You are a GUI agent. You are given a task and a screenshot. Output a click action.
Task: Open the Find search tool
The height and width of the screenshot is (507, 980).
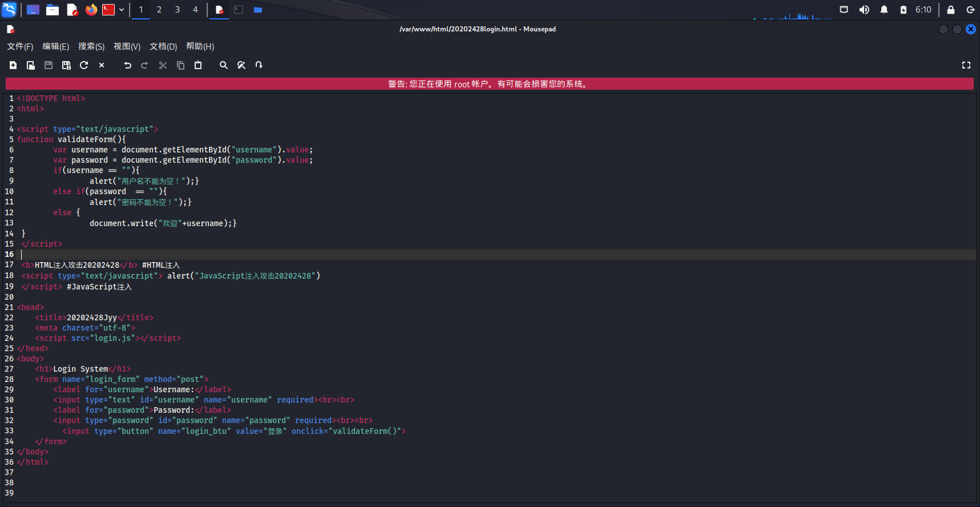[224, 65]
